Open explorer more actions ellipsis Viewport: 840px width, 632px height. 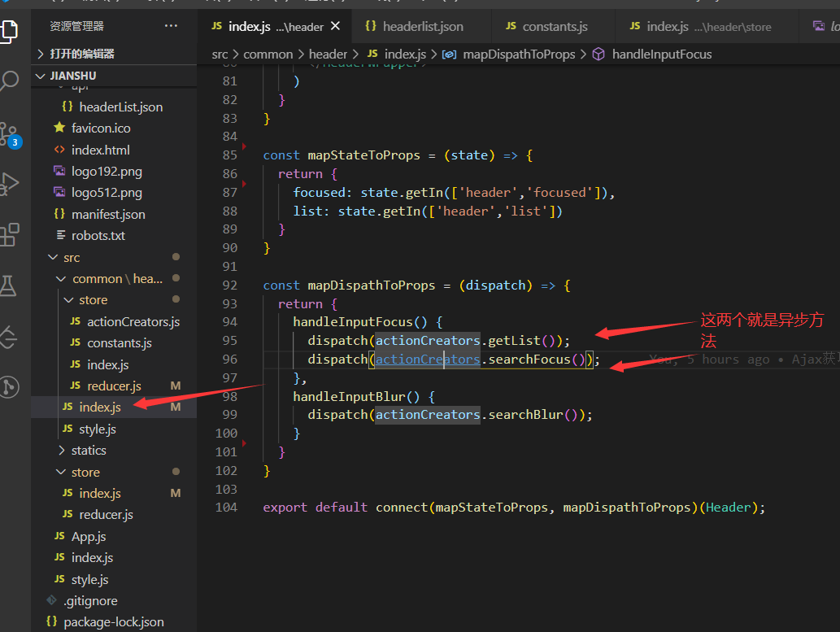(x=171, y=26)
